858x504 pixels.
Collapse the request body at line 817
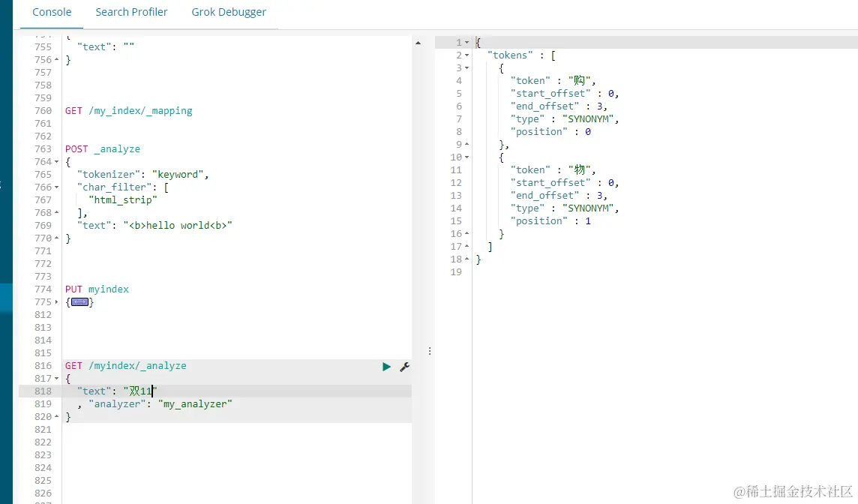pos(56,379)
